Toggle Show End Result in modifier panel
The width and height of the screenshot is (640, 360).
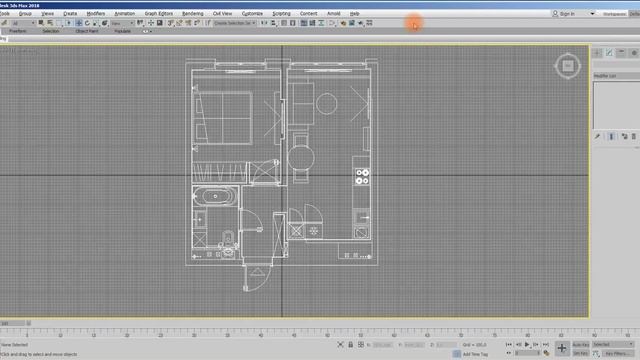point(611,136)
